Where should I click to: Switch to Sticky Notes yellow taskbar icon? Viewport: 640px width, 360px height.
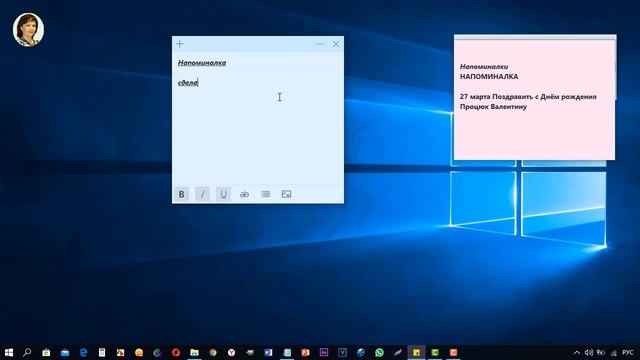click(416, 352)
